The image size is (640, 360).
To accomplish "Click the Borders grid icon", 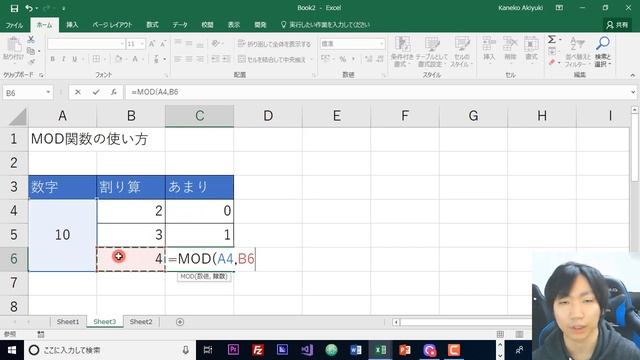I will pyautogui.click(x=96, y=59).
